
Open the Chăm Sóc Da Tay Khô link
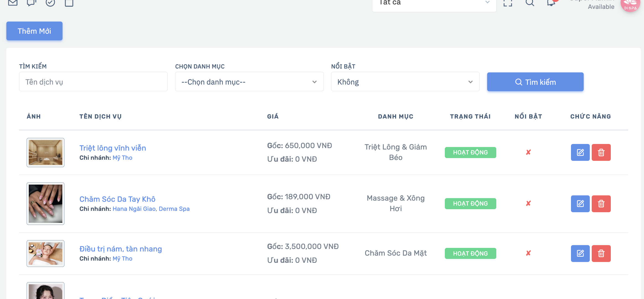click(117, 199)
